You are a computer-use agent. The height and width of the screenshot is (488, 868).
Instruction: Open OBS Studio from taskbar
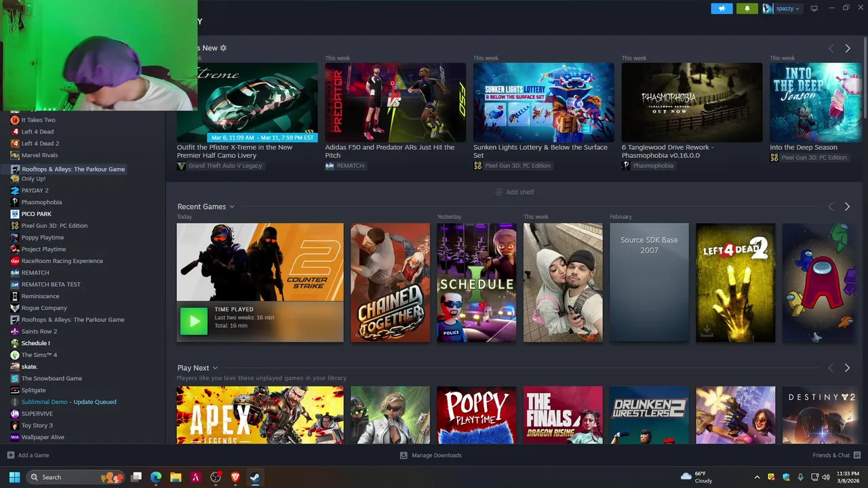(216, 477)
